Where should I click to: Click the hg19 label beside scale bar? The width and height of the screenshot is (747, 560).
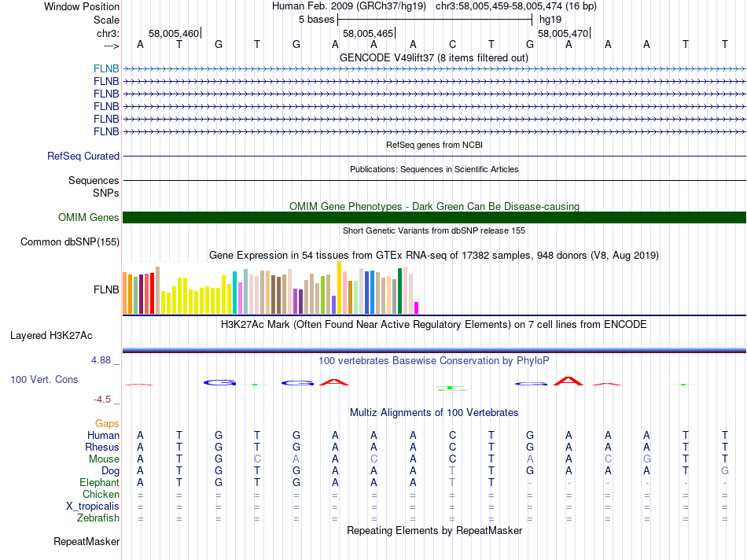tap(550, 20)
